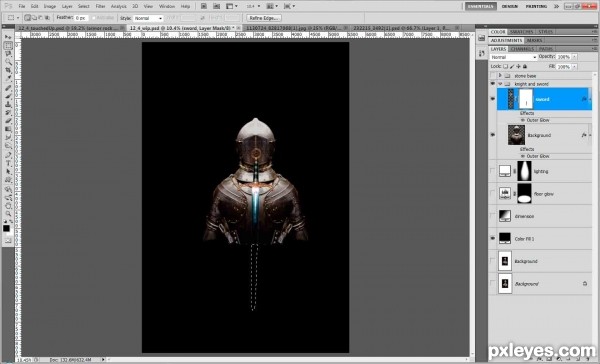600x364 pixels.
Task: Enable the Anti-alias checkbox
Action: point(94,18)
